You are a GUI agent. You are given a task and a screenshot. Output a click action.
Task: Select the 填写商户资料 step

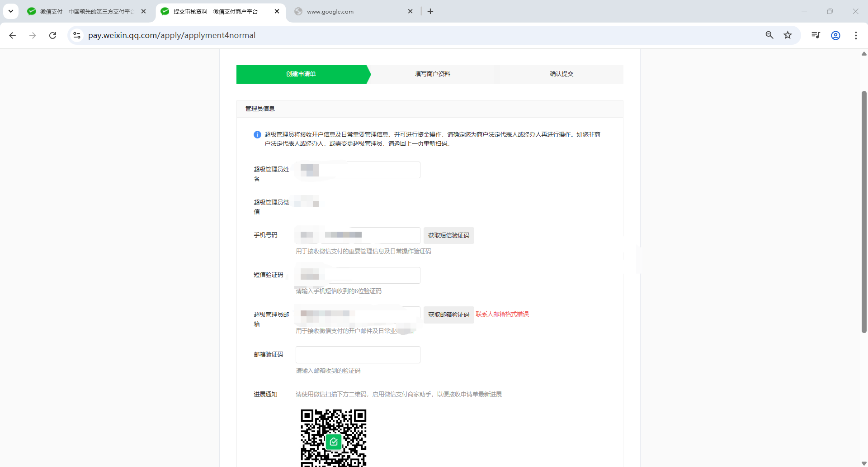pyautogui.click(x=432, y=74)
